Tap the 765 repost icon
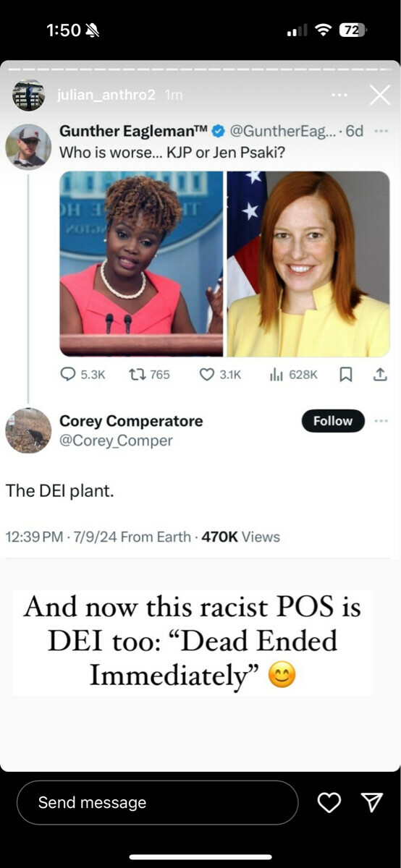Image resolution: width=401 pixels, height=868 pixels. pos(136,374)
